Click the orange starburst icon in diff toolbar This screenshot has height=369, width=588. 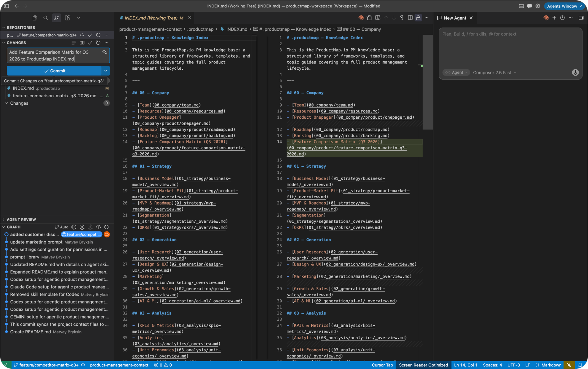point(361,18)
